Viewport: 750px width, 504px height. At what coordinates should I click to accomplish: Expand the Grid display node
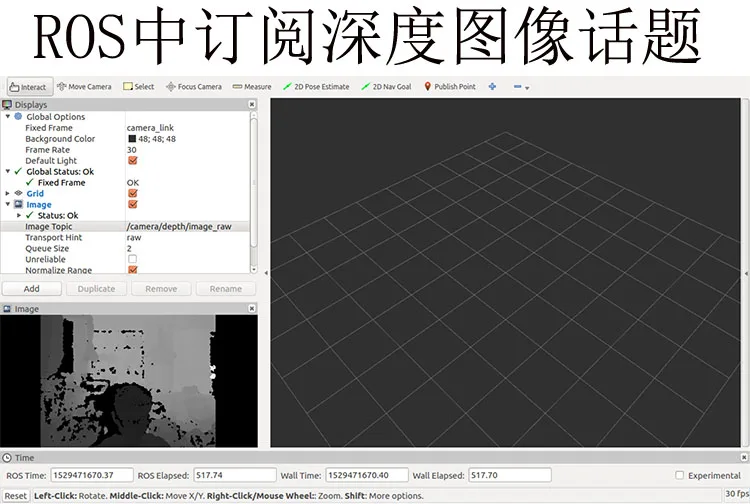(x=8, y=193)
